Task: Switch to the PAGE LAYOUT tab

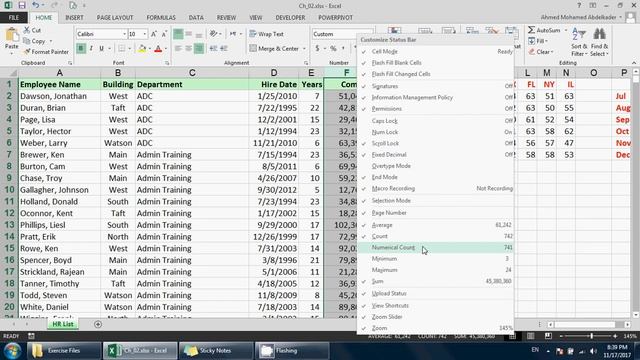Action: (x=115, y=18)
